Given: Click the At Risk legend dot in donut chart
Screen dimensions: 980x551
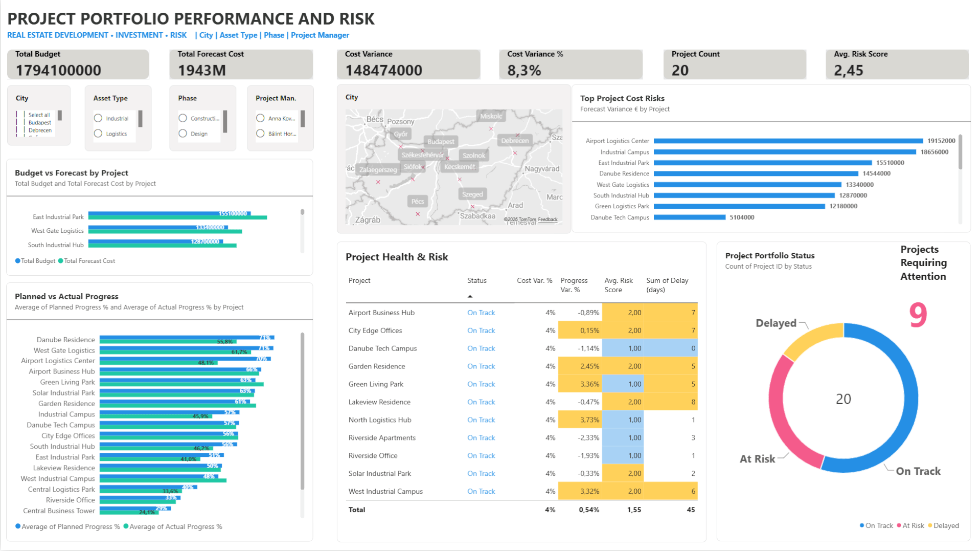Looking at the screenshot, I should pyautogui.click(x=899, y=525).
